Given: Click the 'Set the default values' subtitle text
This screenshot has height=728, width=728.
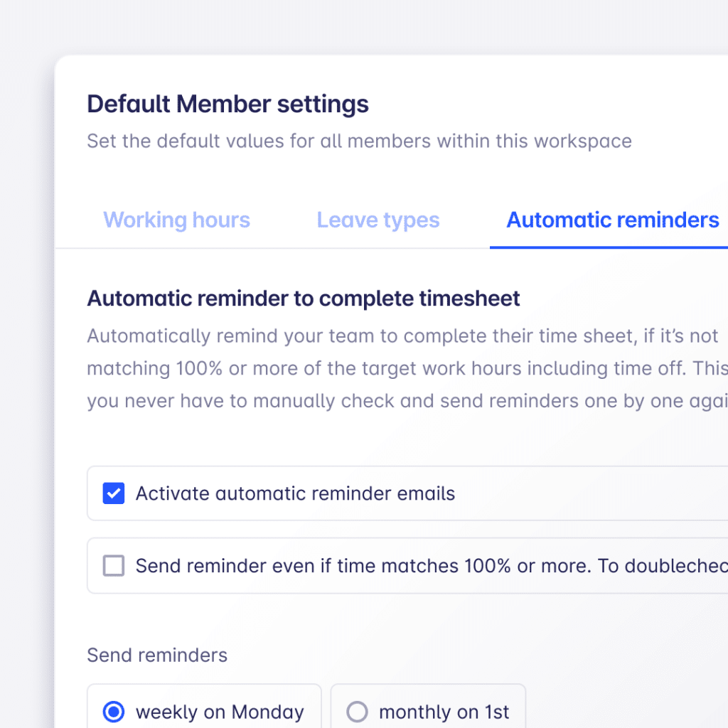Looking at the screenshot, I should pos(359,141).
